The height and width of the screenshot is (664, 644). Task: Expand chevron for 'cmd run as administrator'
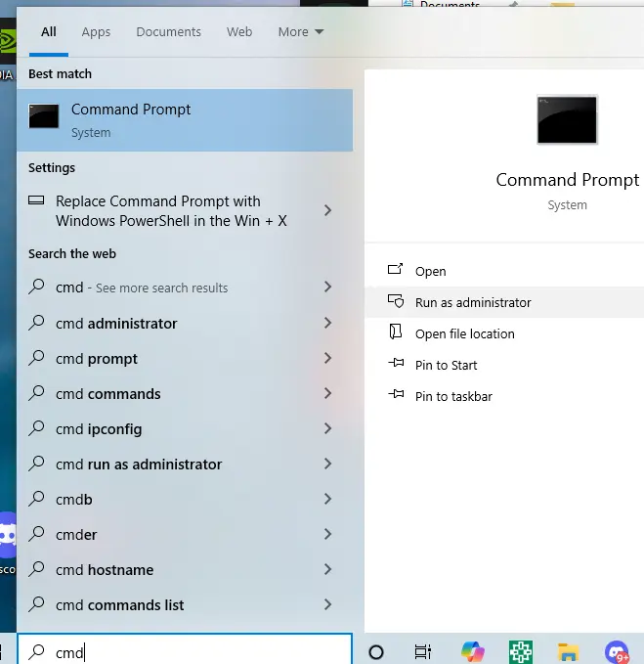click(327, 464)
